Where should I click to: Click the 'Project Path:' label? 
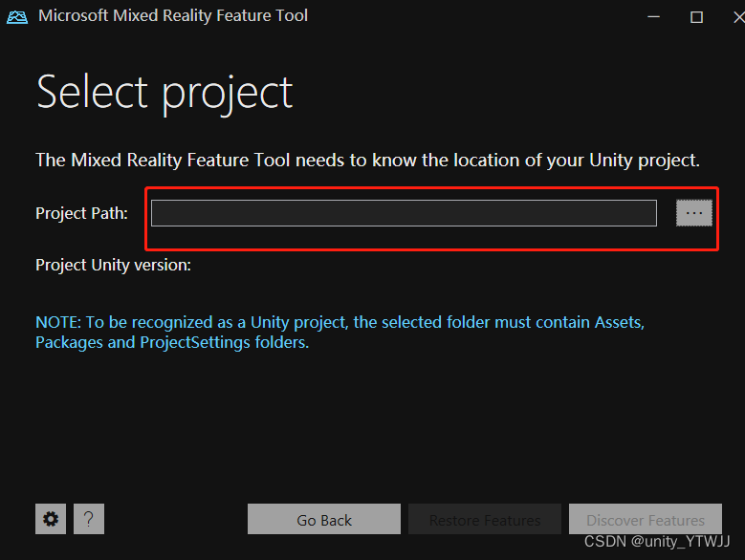tap(81, 213)
